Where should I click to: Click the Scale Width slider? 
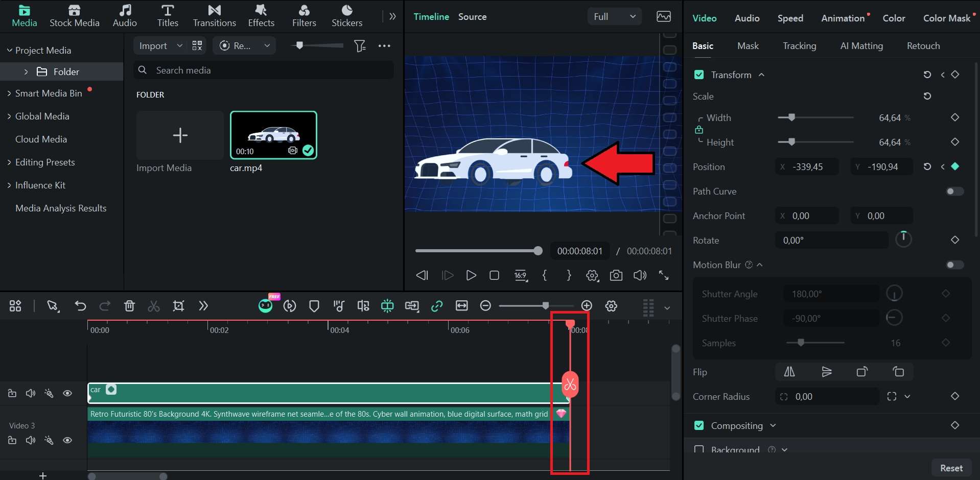[815, 117]
